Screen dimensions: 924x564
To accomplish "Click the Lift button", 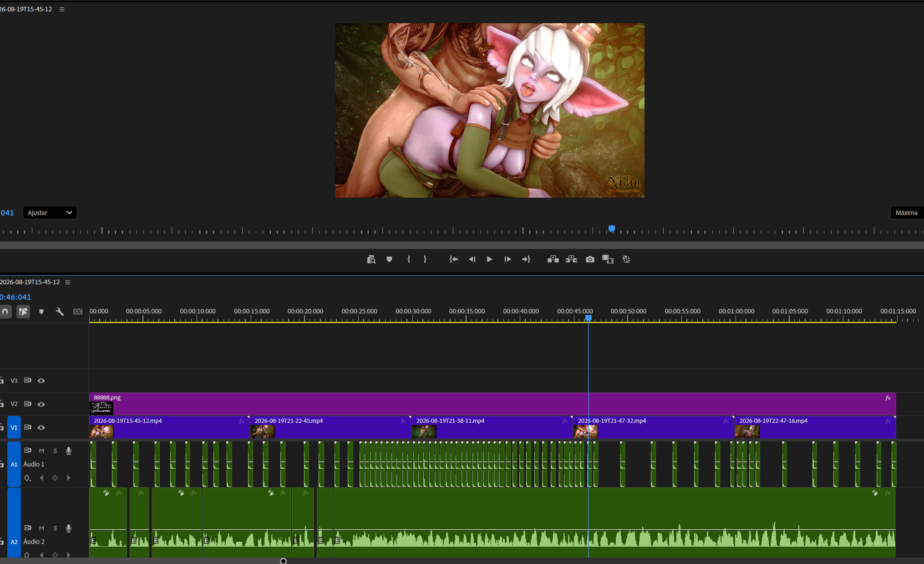I will pos(553,259).
